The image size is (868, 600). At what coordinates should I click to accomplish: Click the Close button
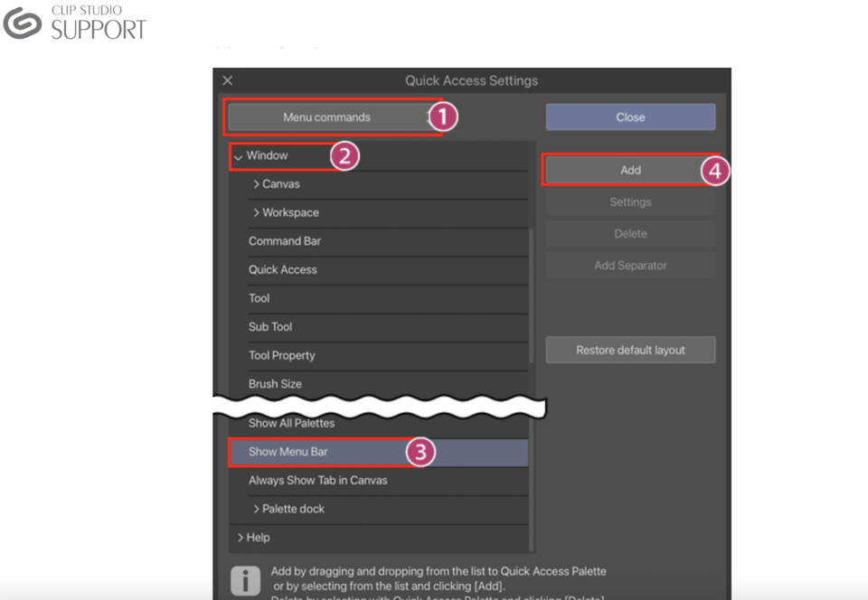pos(630,117)
